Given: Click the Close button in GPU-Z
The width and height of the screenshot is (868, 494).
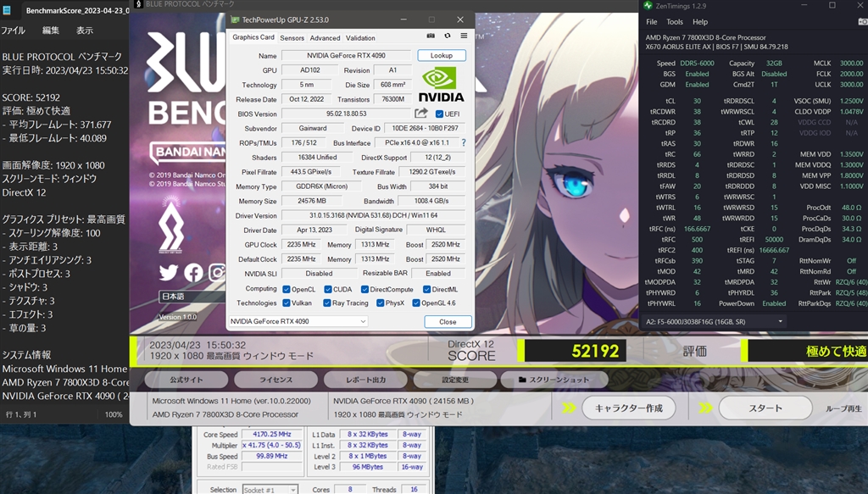Looking at the screenshot, I should (448, 321).
